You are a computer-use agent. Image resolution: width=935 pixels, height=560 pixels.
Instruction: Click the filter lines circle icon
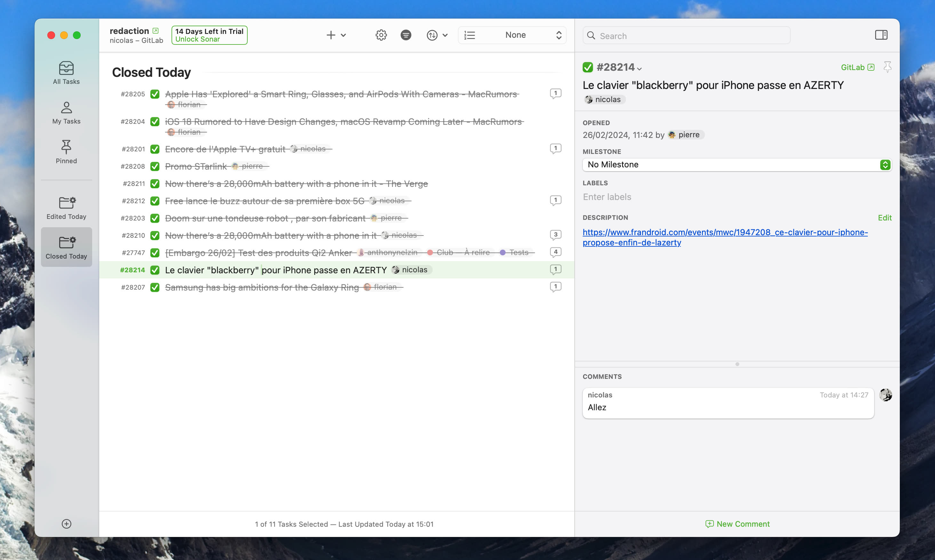click(406, 35)
